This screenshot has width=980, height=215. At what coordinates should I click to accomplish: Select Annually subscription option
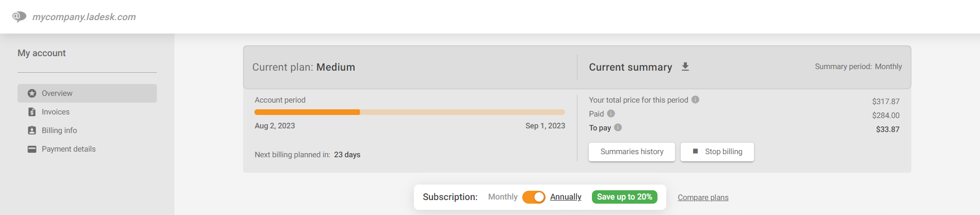566,197
